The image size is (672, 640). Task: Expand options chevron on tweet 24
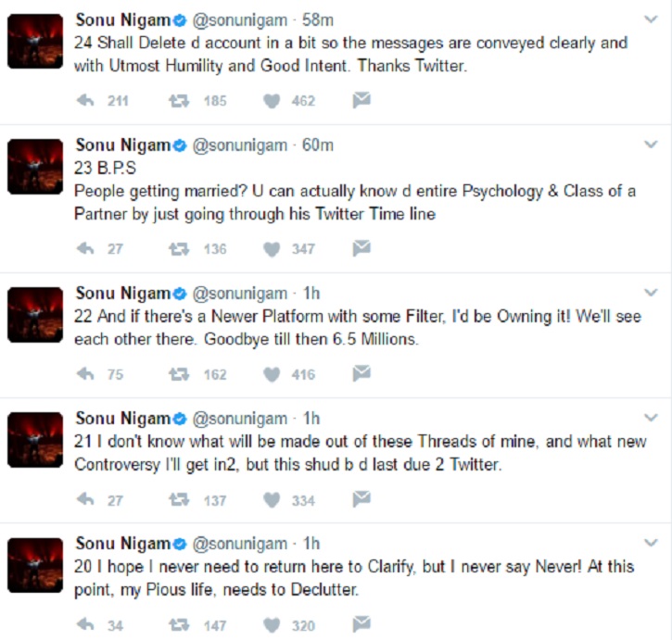650,18
